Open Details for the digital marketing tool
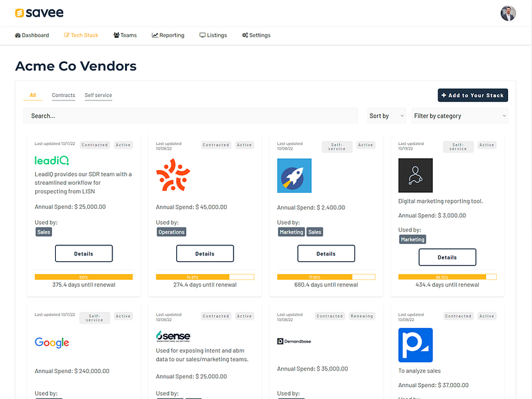 447,257
